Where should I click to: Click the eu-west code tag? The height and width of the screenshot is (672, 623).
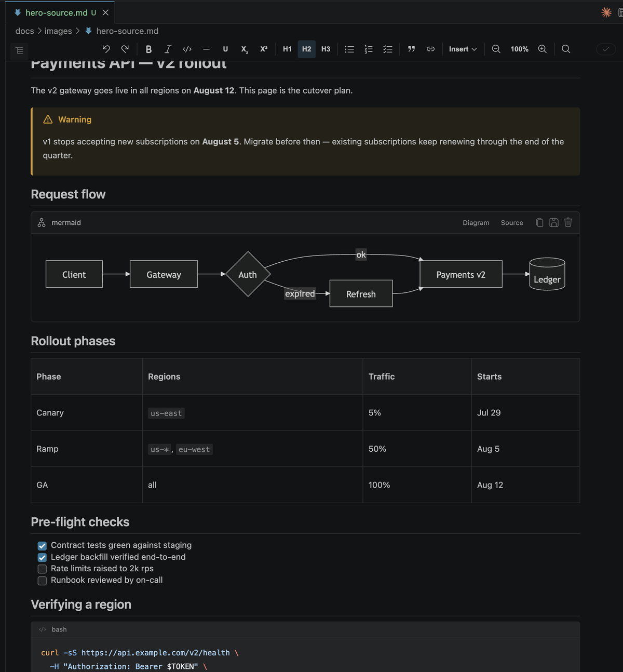coord(194,450)
